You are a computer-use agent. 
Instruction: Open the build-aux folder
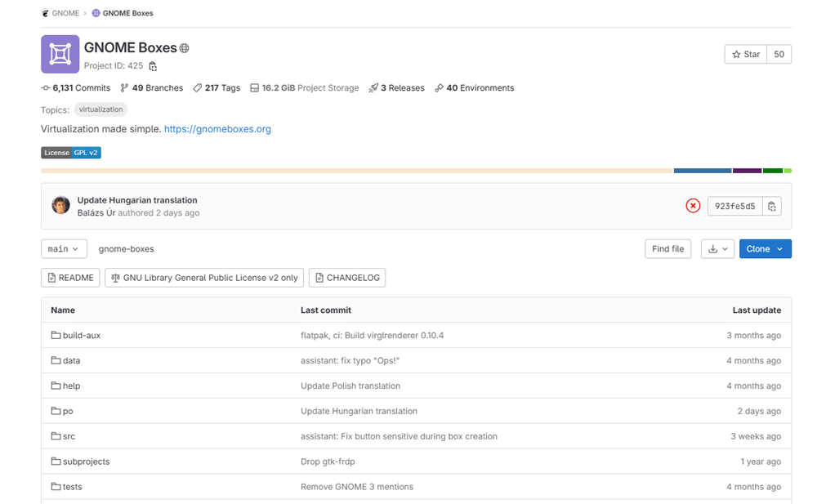click(x=81, y=335)
